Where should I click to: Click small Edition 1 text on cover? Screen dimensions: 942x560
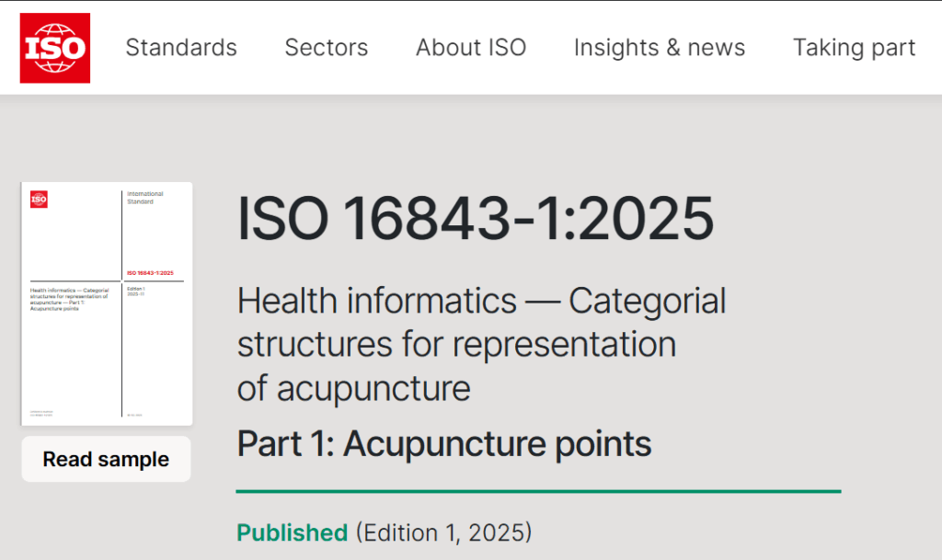(136, 291)
